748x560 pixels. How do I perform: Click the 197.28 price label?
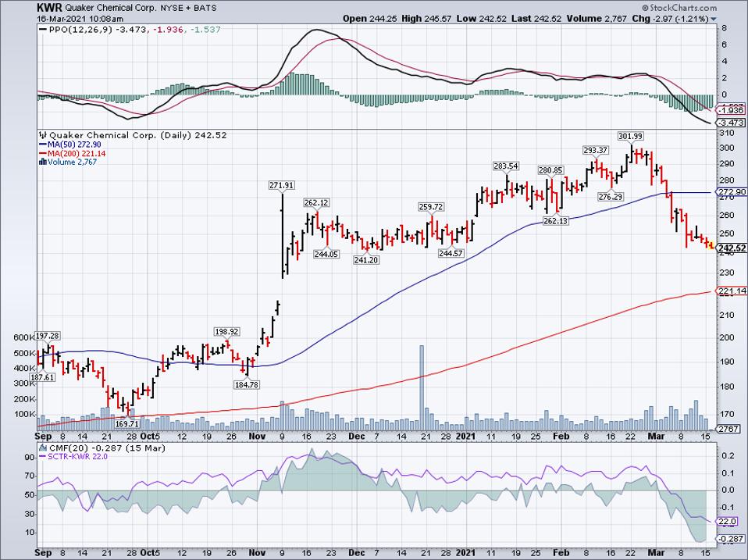click(x=48, y=337)
